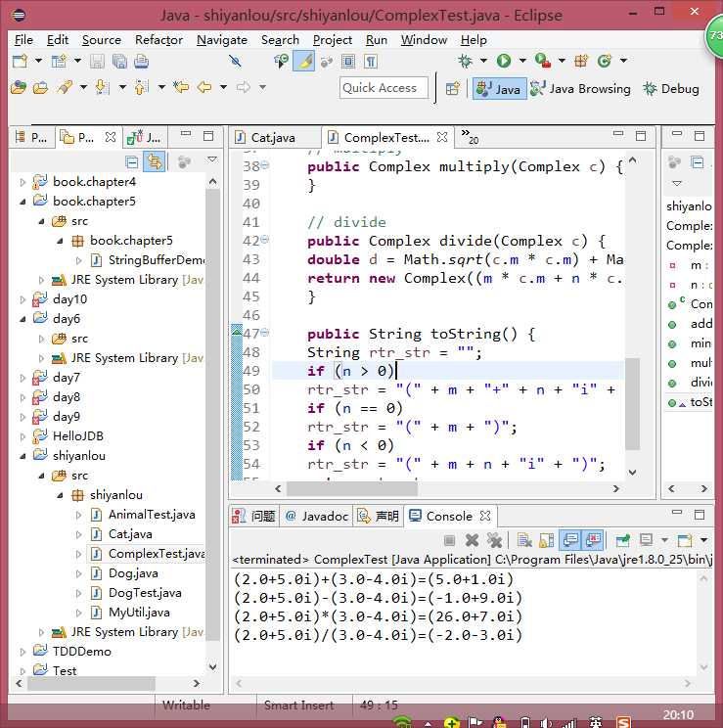Screen dimensions: 723x728
Task: Click the fold marker at line 42
Action: tap(265, 240)
